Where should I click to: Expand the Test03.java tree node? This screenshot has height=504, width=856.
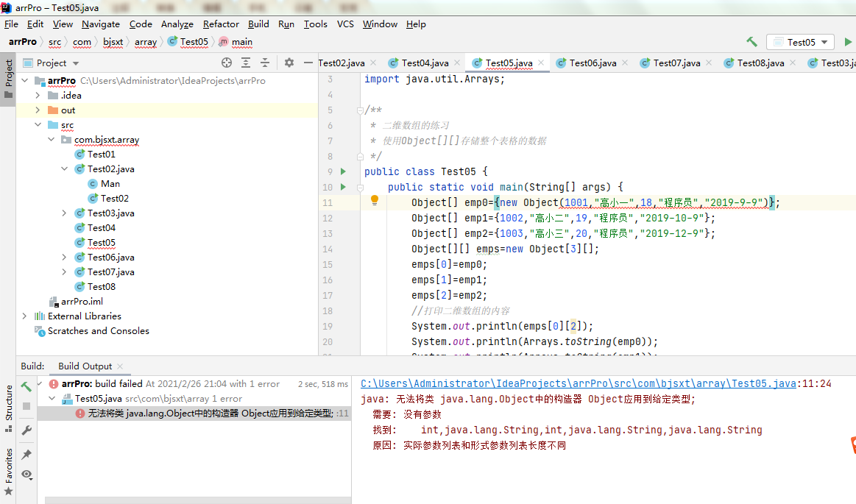click(x=65, y=213)
